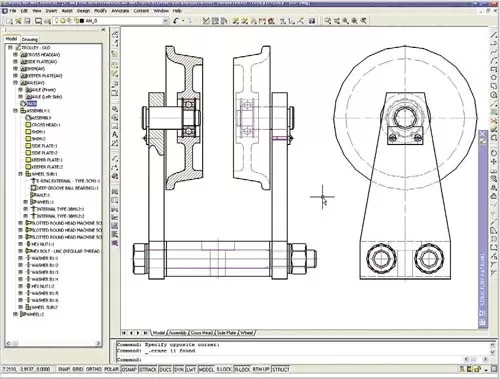Toggle ORTHO mode in the status bar
Viewport: 500px width, 379px height.
point(93,369)
